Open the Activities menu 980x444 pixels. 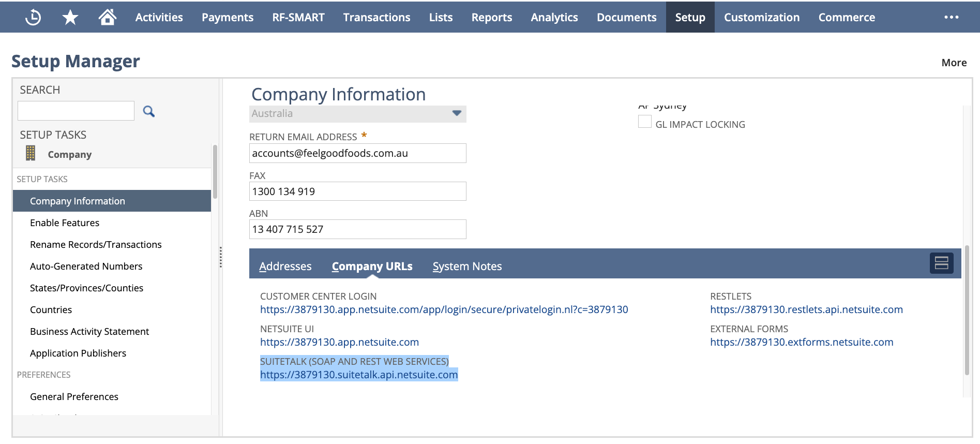tap(159, 17)
